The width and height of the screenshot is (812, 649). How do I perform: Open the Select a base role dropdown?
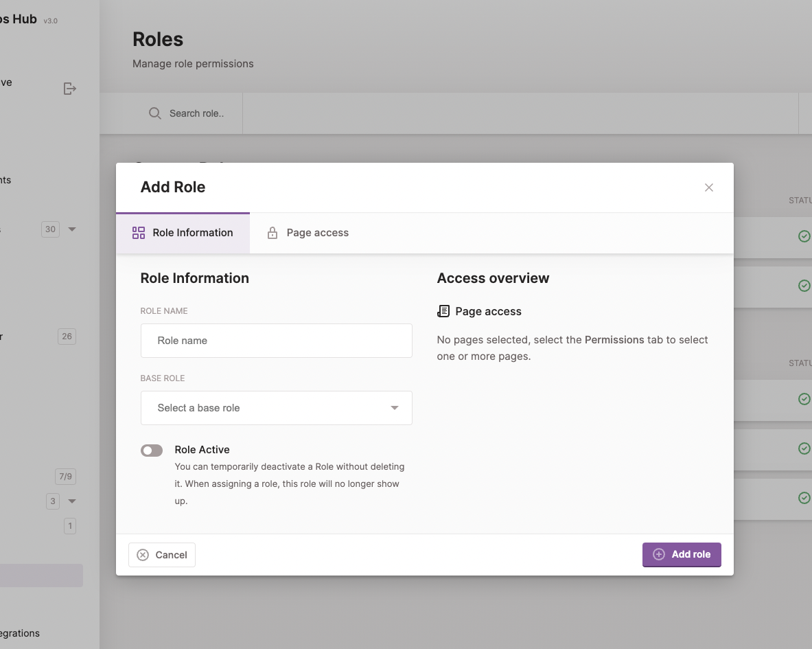tap(276, 407)
